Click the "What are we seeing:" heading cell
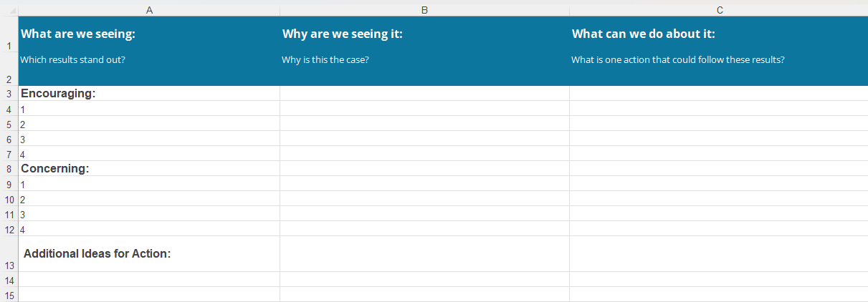Screen dimensions: 868x302 click(x=78, y=34)
